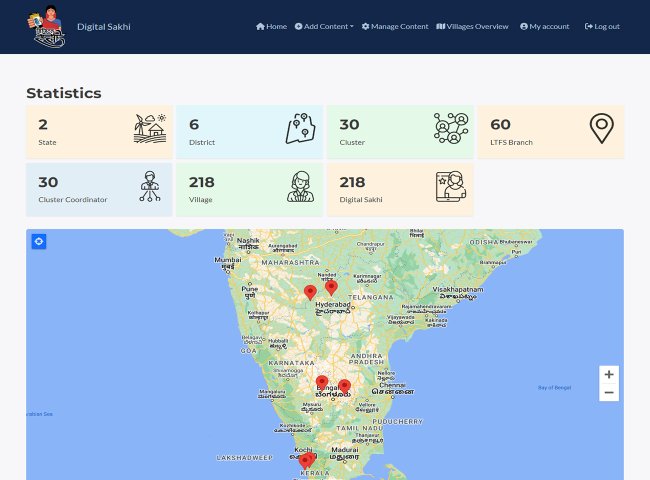Click the tablet woman icon on Digital Sakhi card
This screenshot has width=650, height=480.
[x=451, y=187]
